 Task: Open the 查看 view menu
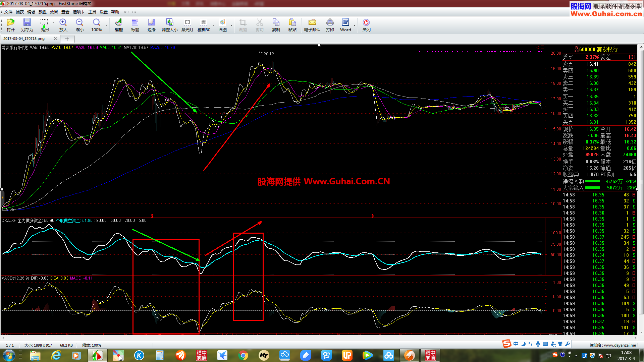coord(65,12)
